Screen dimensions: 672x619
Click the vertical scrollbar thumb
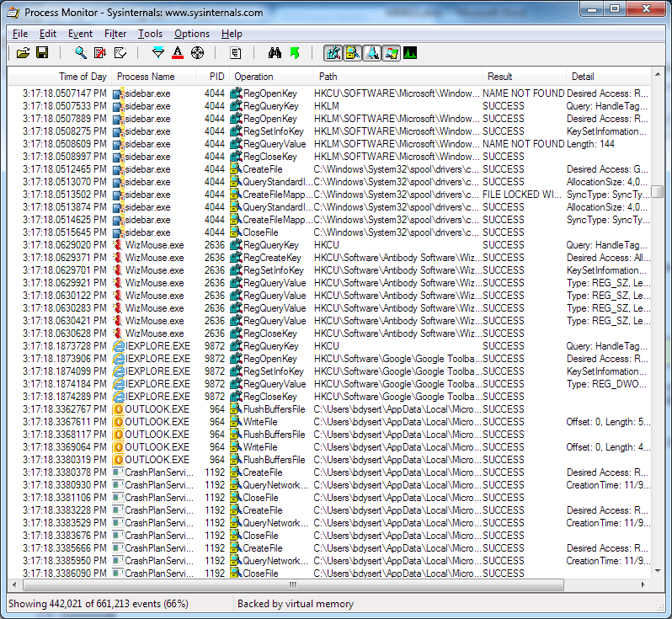(658, 191)
